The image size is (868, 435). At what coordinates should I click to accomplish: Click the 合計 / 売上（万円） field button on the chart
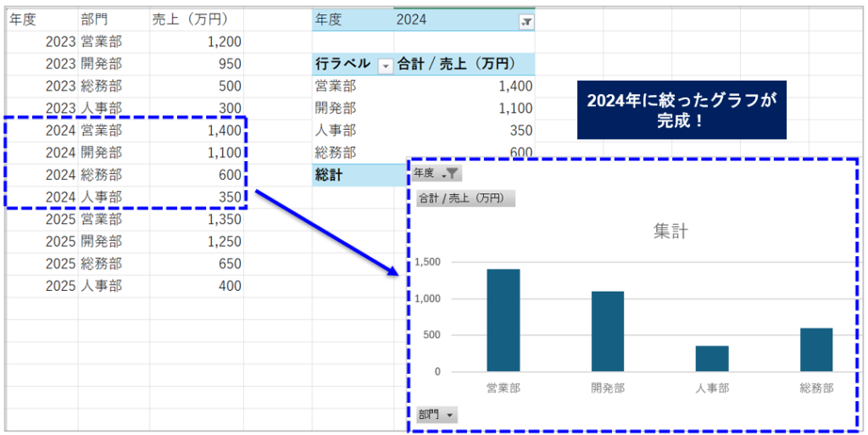[465, 198]
